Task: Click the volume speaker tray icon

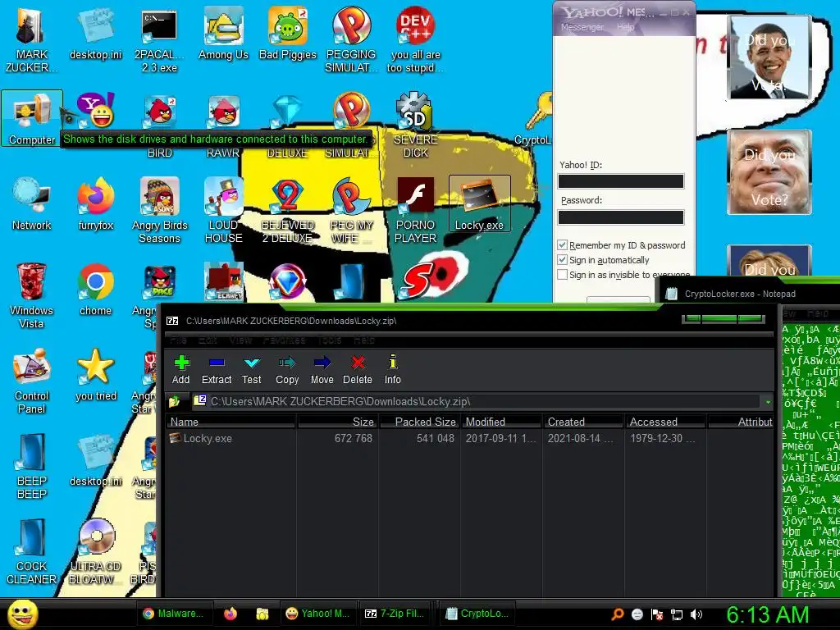Action: pyautogui.click(x=696, y=614)
